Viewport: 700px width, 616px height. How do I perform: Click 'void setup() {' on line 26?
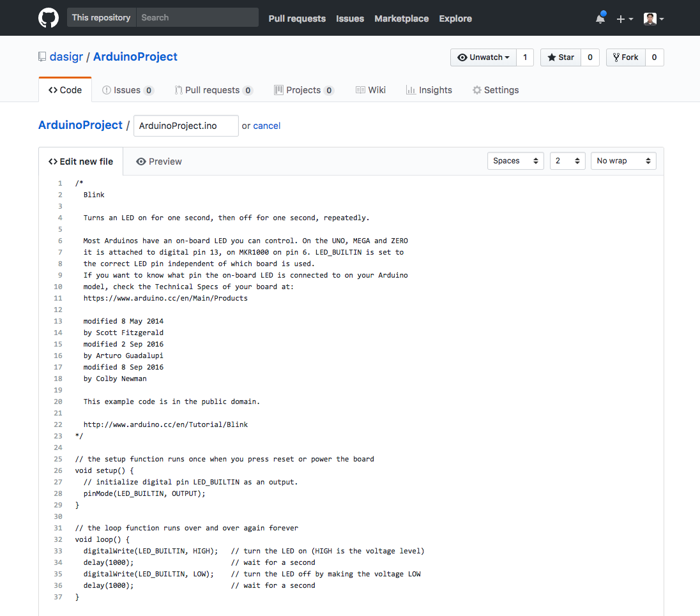coord(104,470)
